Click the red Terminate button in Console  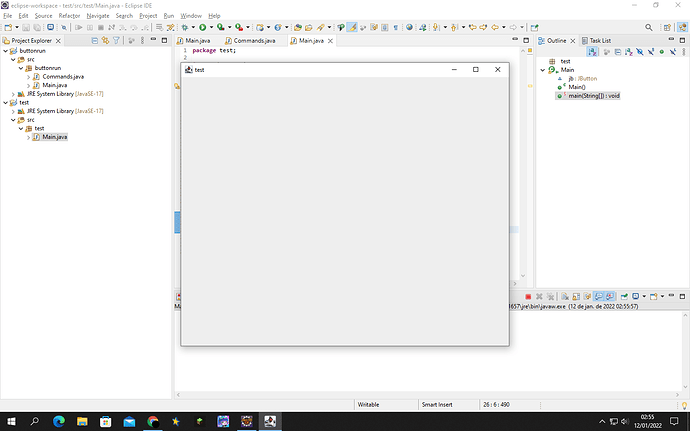tap(528, 297)
